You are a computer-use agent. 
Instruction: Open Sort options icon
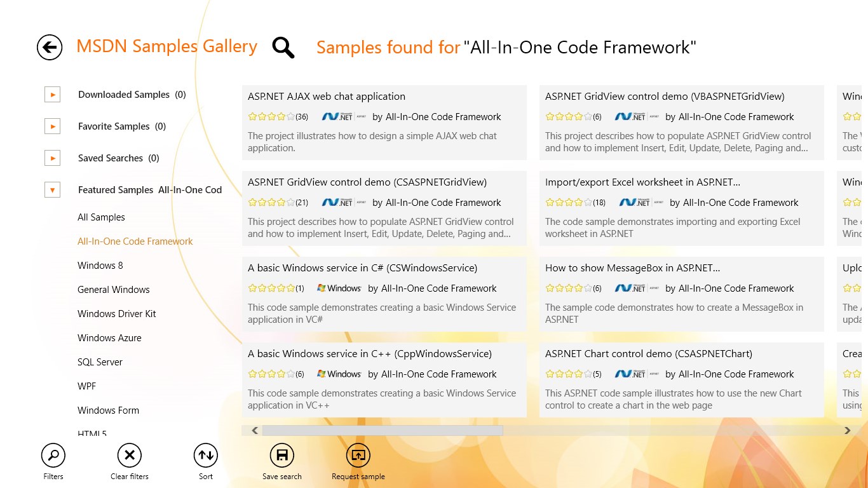click(206, 455)
